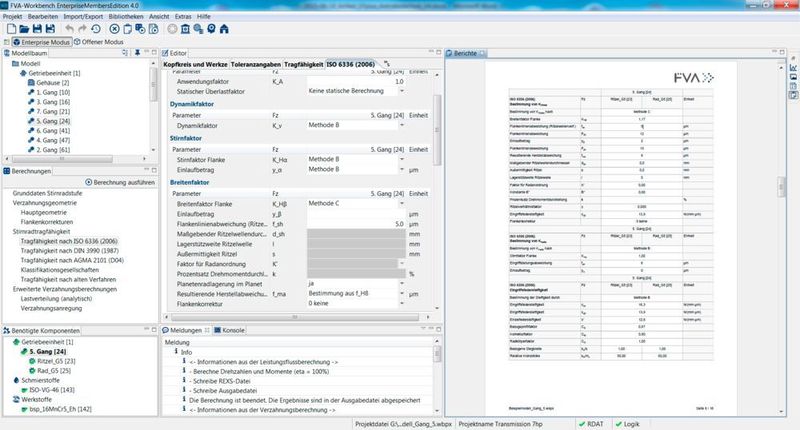This screenshot has height=430, width=800.
Task: Click the editor panel vertical scrollbar
Action: (x=438, y=150)
